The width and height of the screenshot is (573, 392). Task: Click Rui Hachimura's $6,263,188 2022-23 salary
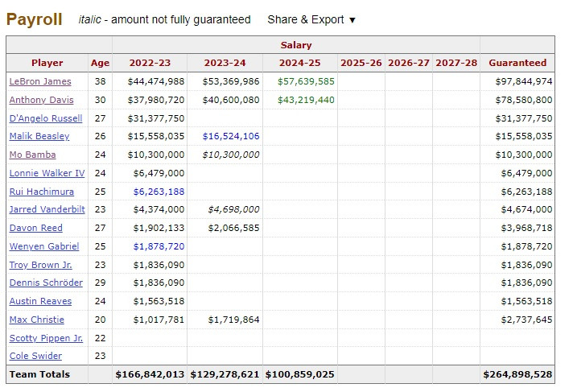(x=159, y=192)
